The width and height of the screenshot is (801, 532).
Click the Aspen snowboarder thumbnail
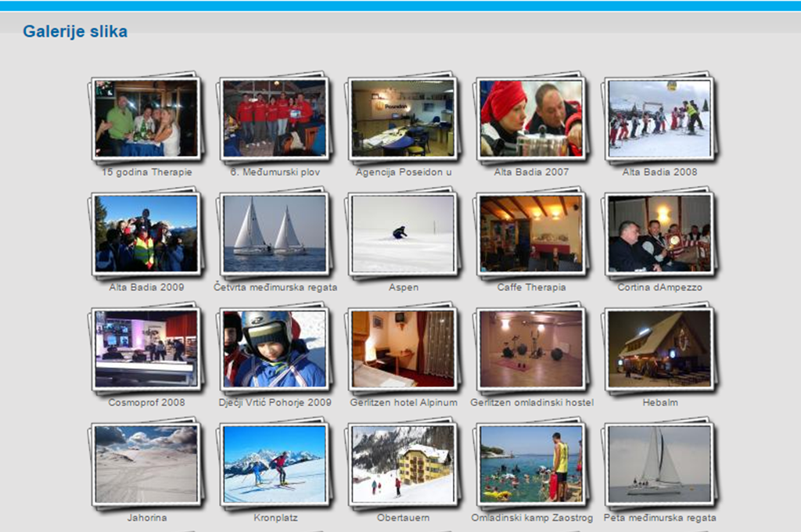click(x=403, y=234)
